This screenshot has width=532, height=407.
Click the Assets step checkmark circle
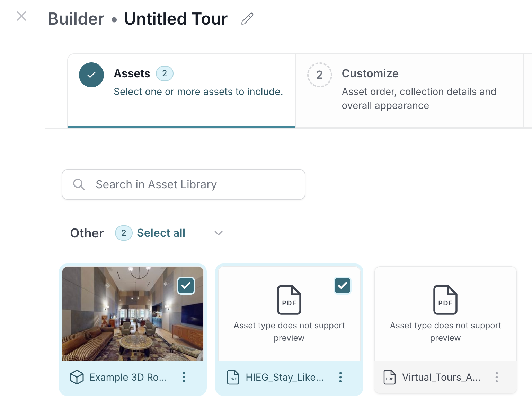91,75
